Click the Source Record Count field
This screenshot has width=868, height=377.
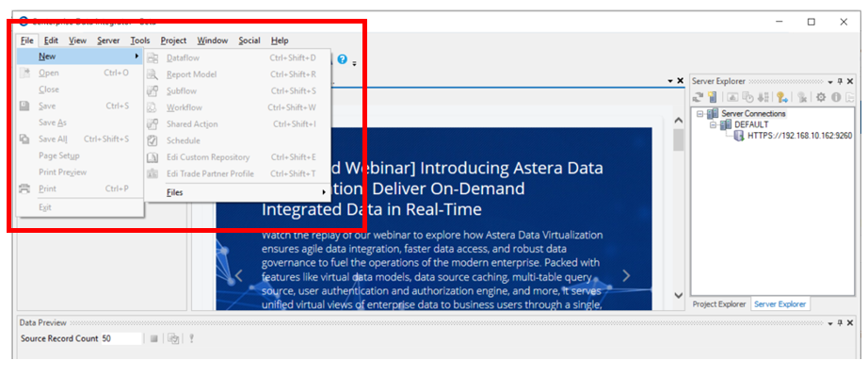click(x=121, y=338)
